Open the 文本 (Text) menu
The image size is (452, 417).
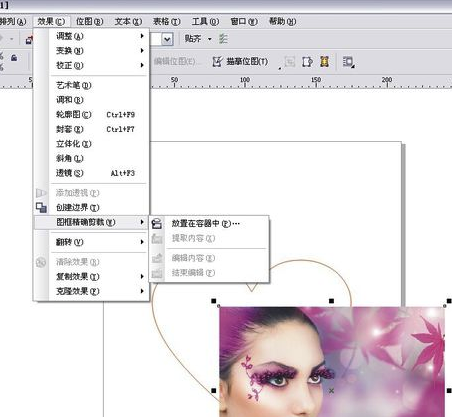pyautogui.click(x=128, y=22)
